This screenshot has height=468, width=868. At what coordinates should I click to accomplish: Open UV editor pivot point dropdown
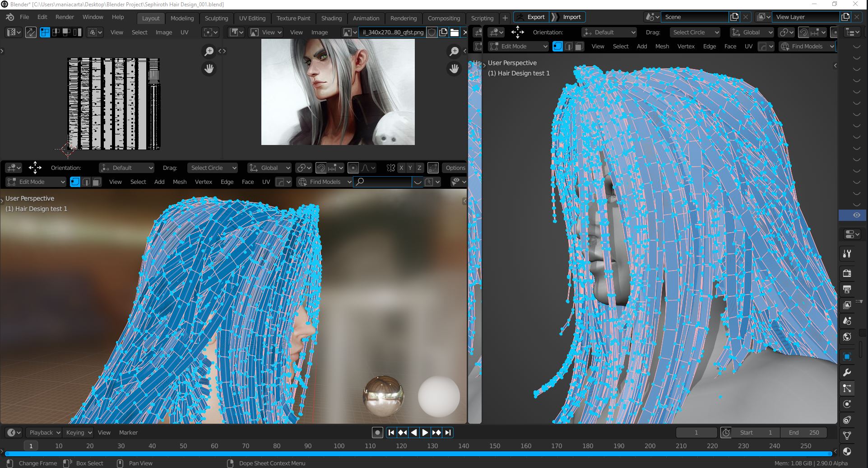pyautogui.click(x=210, y=32)
